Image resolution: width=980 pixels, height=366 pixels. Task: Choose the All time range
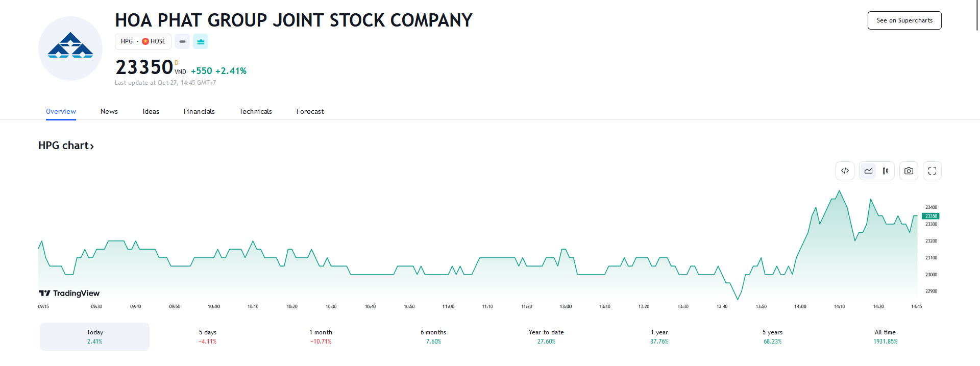point(885,336)
